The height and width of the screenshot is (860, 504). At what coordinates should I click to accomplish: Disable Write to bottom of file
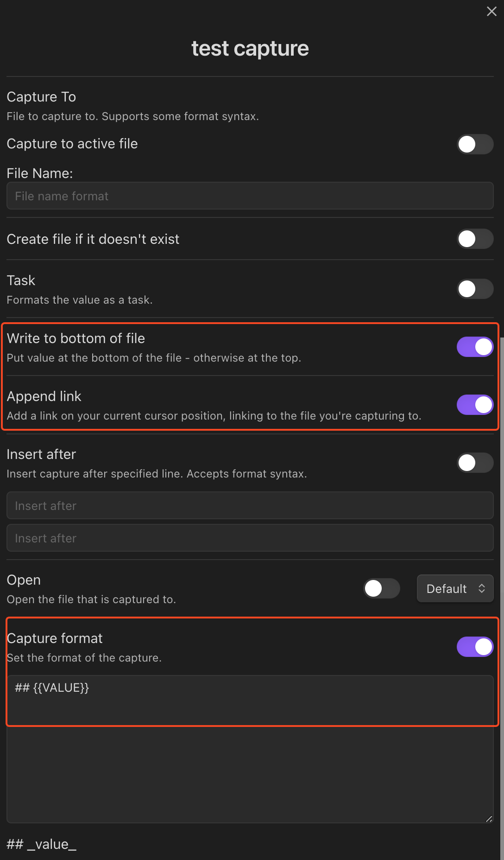tap(475, 347)
